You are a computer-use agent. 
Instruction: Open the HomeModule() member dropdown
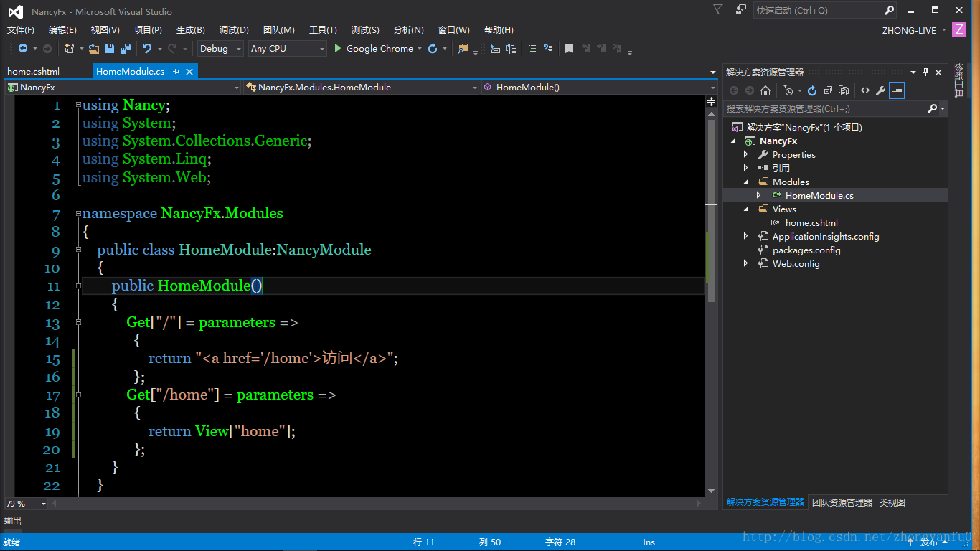pyautogui.click(x=598, y=87)
